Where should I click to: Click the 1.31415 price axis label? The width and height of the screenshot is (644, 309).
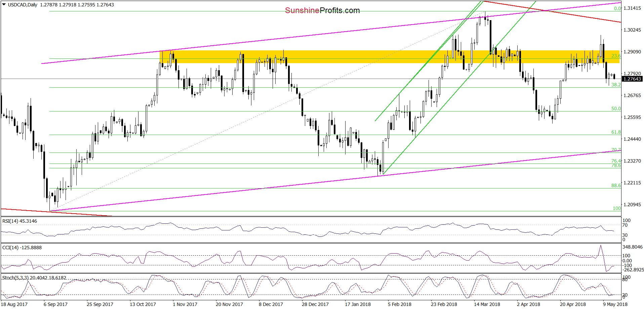pos(632,8)
